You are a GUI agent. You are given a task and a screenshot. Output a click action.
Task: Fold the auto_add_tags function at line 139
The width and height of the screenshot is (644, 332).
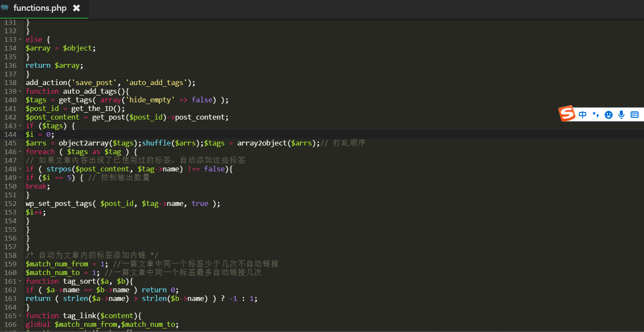(20, 91)
